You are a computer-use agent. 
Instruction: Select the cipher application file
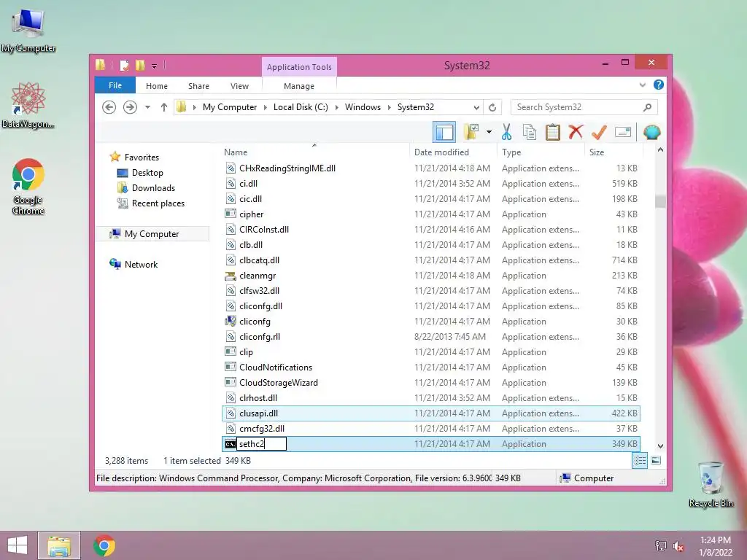pyautogui.click(x=430, y=214)
